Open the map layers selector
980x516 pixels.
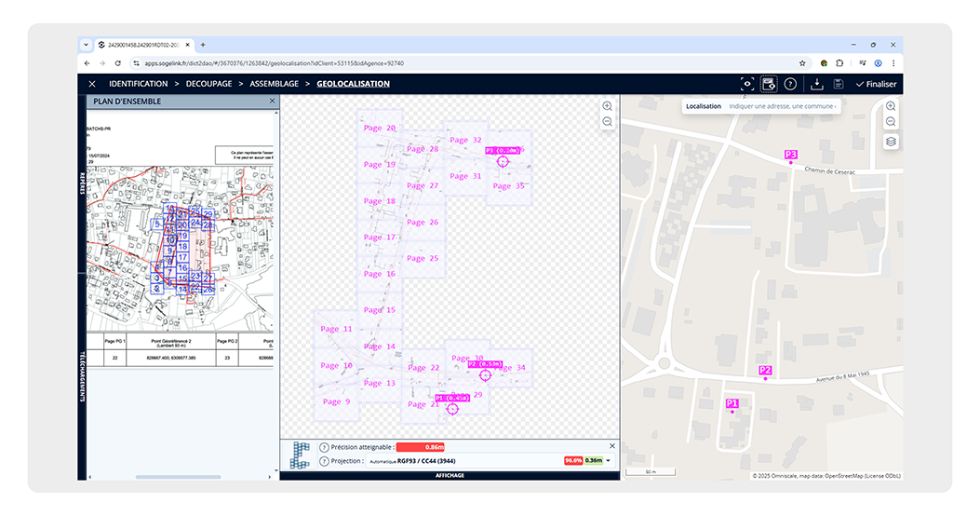click(891, 142)
